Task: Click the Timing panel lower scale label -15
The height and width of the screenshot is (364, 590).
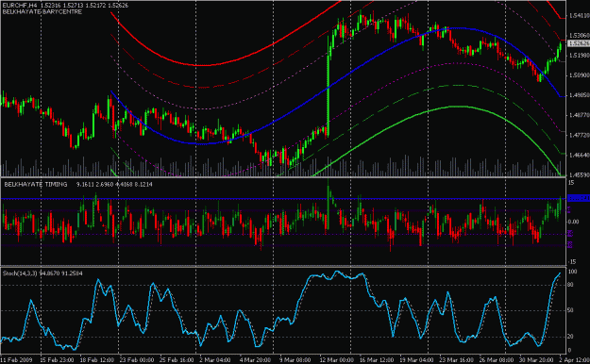Action: (x=571, y=262)
